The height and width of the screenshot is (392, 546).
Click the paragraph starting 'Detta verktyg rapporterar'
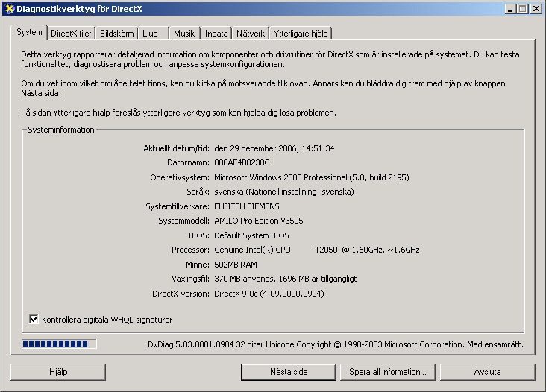(270, 59)
